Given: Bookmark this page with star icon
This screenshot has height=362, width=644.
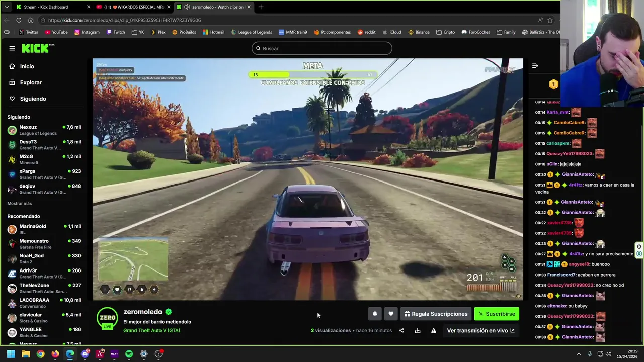Looking at the screenshot, I should 550,20.
